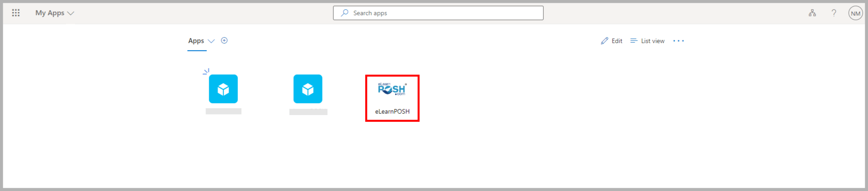Launch the first blue cube app
Image resolution: width=868 pixels, height=191 pixels.
click(223, 89)
